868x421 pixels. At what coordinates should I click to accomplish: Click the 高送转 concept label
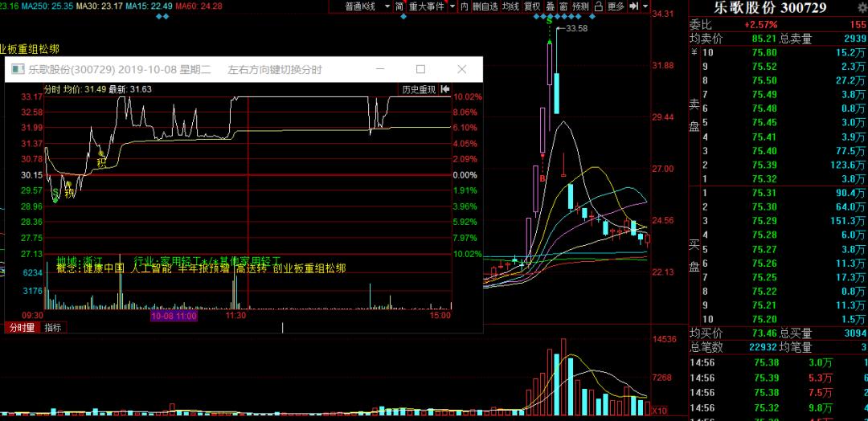click(x=252, y=268)
